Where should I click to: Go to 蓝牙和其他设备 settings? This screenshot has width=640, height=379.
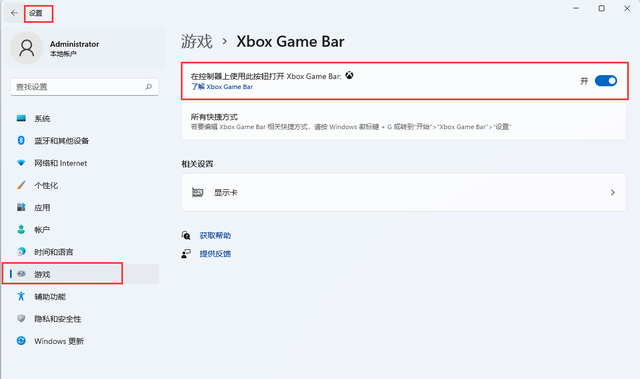(84, 141)
